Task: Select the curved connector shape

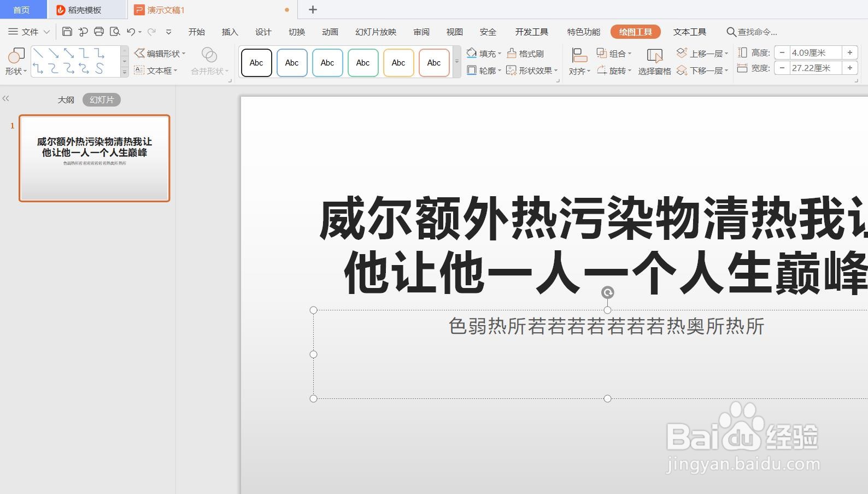Action: coord(54,69)
